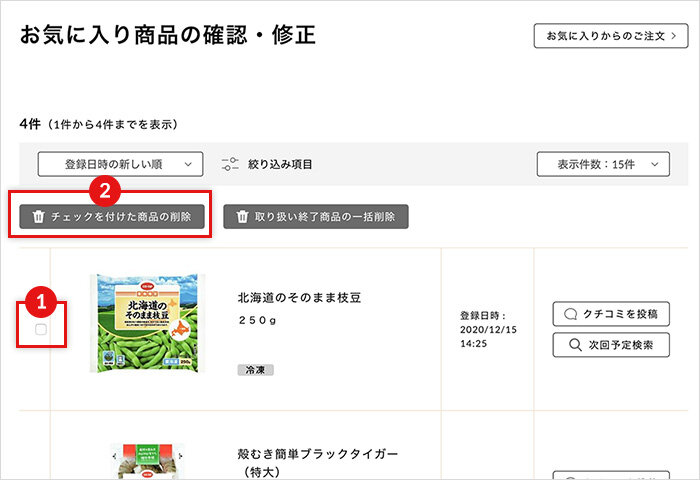Open お気に入りからのご注文 page

611,36
